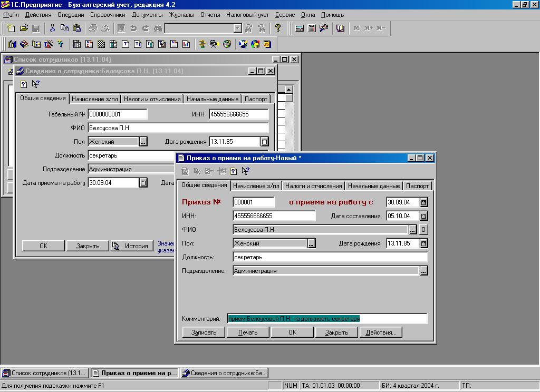Click the checkerboard pattern toolbar icon
This screenshot has height=392, width=540.
click(x=101, y=44)
